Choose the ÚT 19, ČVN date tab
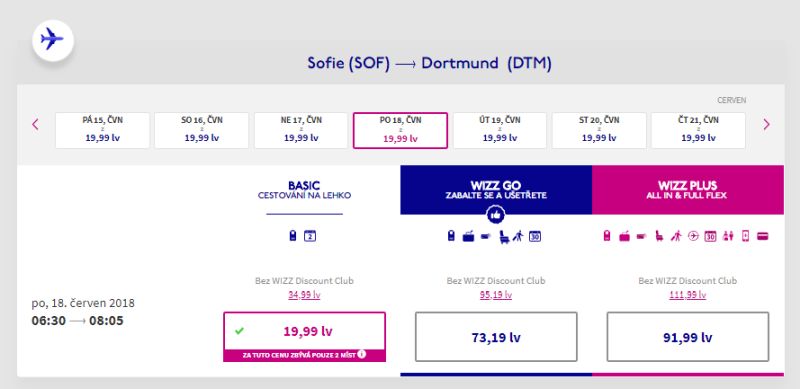The image size is (800, 389). [500, 130]
